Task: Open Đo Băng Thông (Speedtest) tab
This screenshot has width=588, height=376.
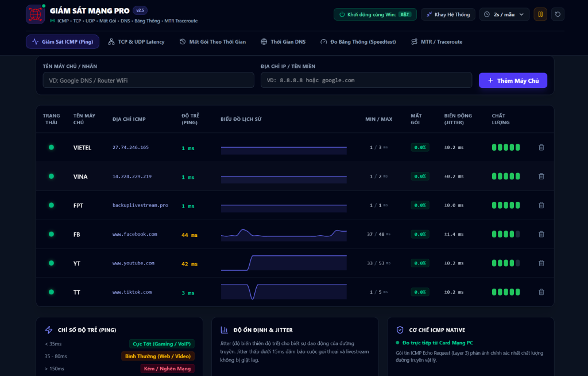Action: 358,42
